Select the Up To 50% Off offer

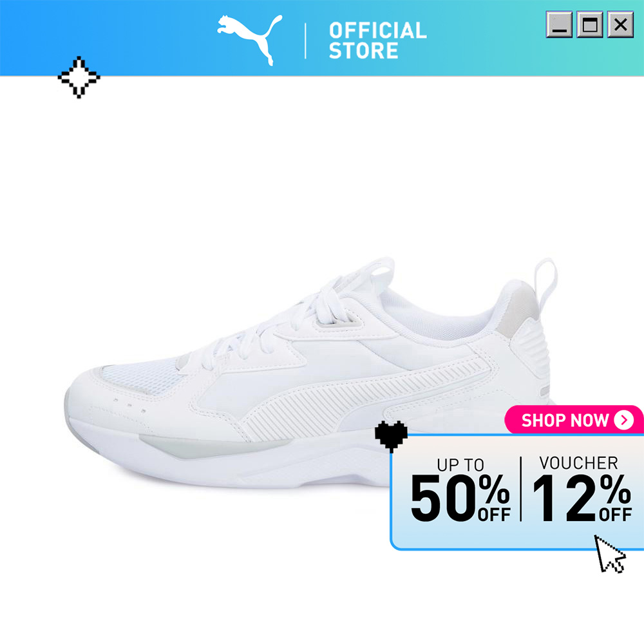tap(460, 490)
